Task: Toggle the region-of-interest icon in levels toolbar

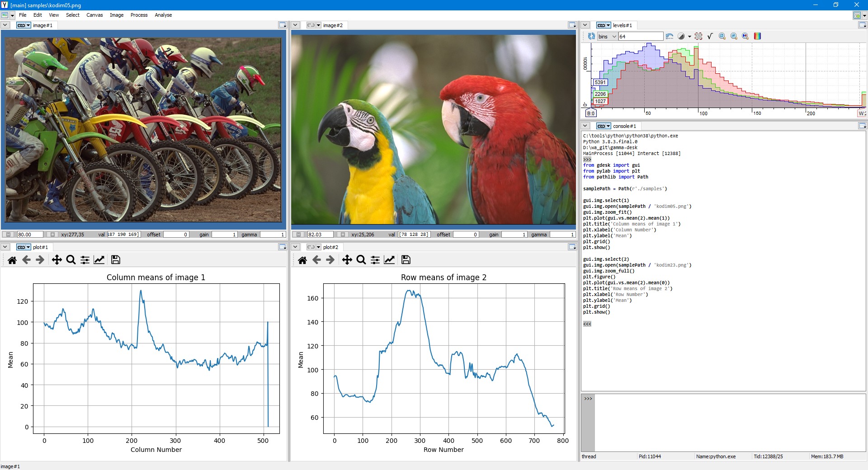Action: point(698,36)
